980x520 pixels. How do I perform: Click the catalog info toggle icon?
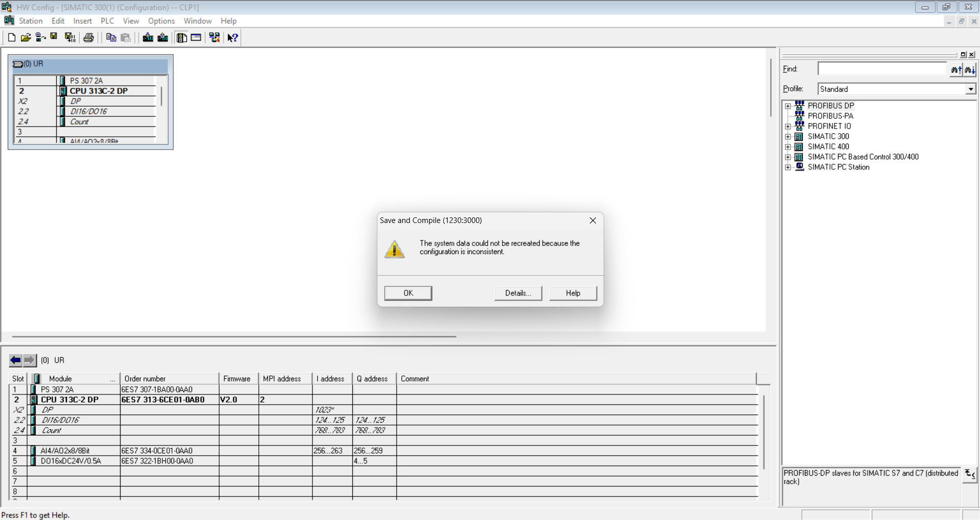coord(969,475)
